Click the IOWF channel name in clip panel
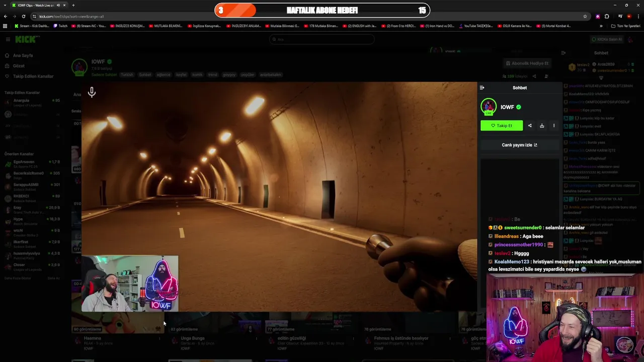644x362 pixels. pos(507,107)
